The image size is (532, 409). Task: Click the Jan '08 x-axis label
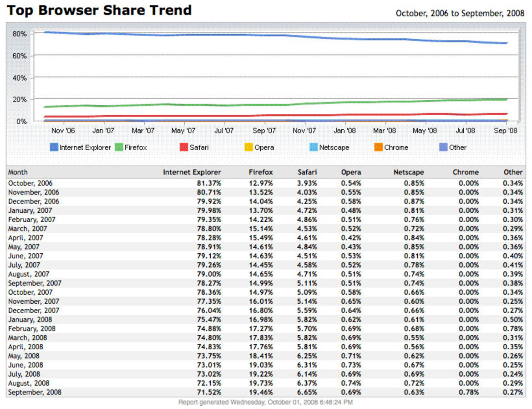point(345,131)
